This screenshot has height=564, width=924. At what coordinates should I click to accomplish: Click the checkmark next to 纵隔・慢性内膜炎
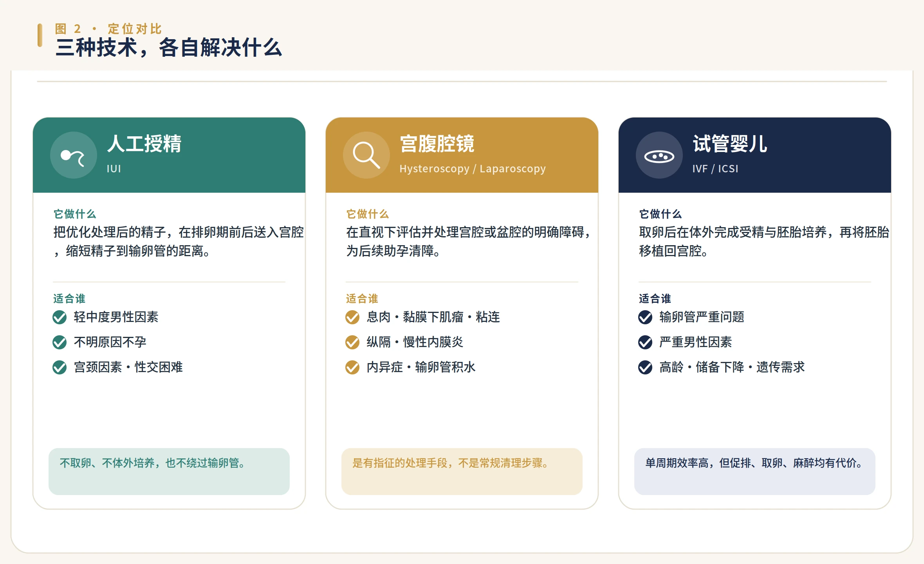tap(352, 342)
